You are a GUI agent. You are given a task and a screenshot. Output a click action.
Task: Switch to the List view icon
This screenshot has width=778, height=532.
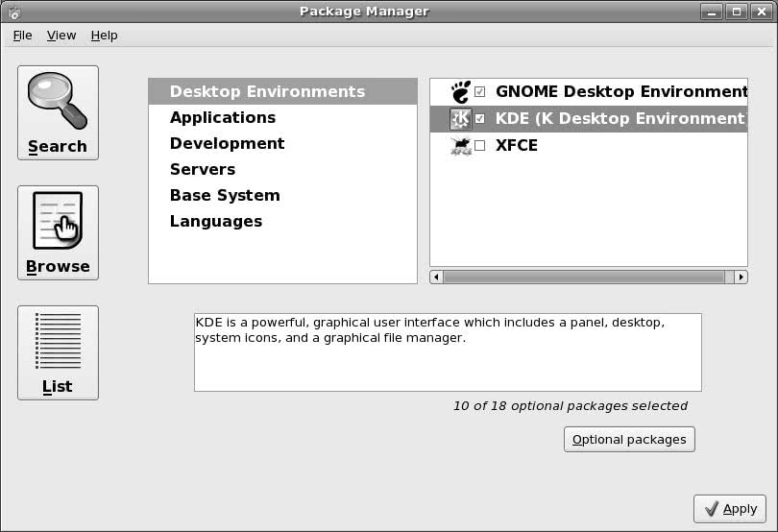(58, 341)
